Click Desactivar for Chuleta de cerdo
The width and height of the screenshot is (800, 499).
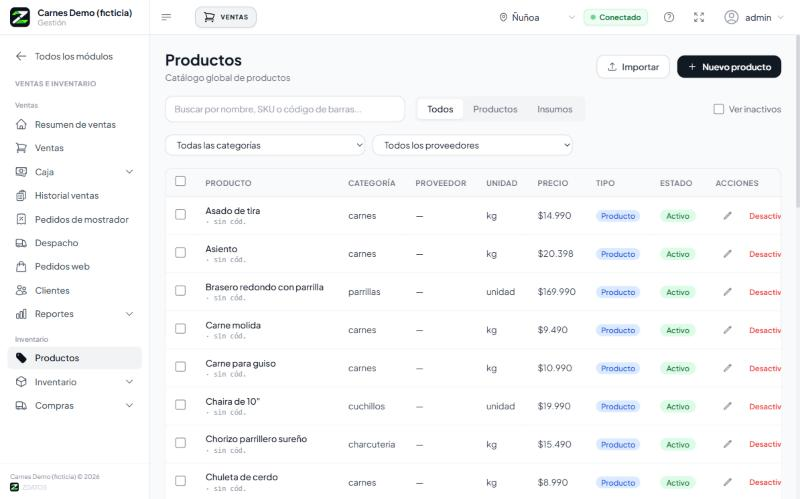(765, 482)
